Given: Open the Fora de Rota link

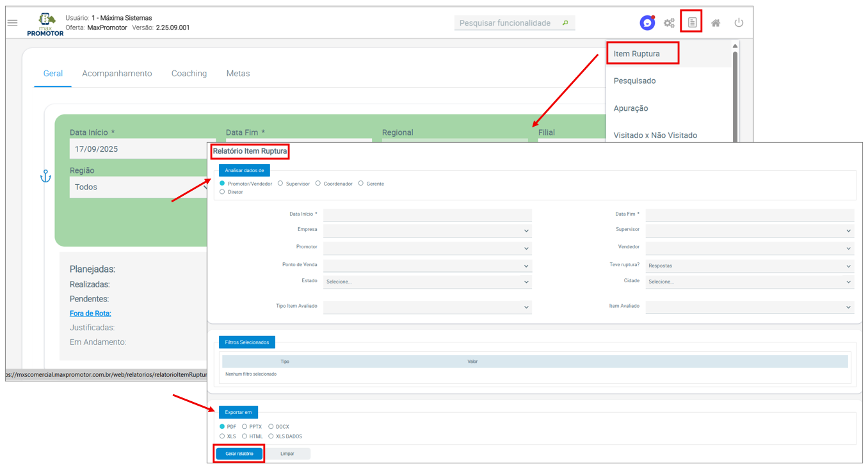Looking at the screenshot, I should pos(90,314).
